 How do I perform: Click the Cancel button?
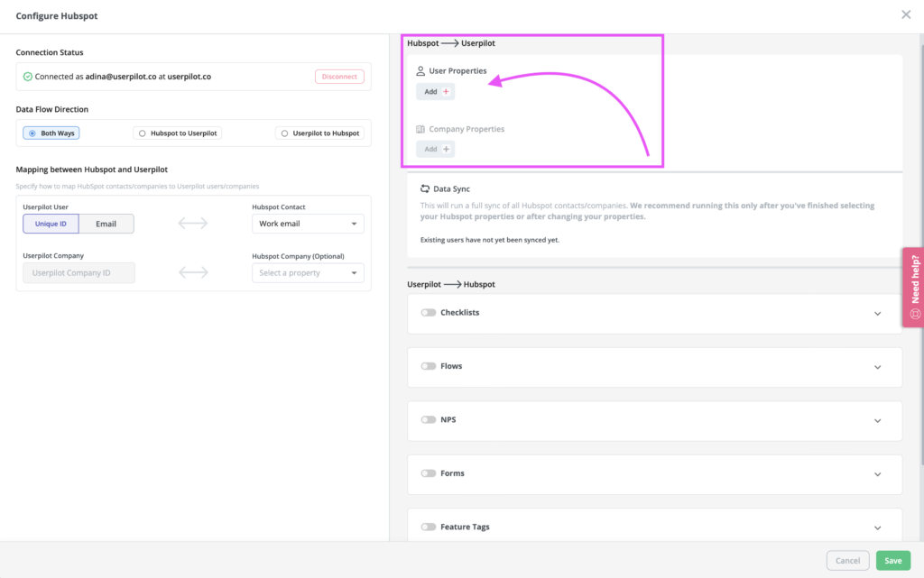pyautogui.click(x=847, y=560)
